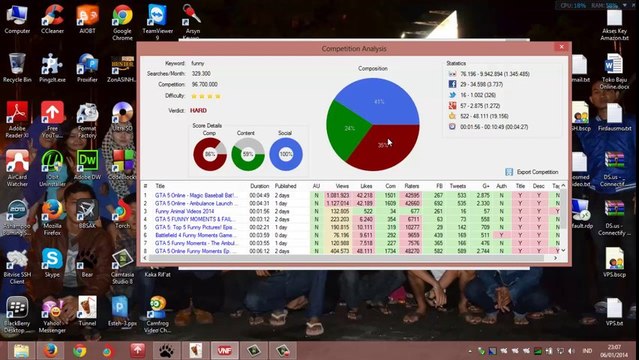Image resolution: width=639 pixels, height=360 pixels.
Task: Click the Facebook icon in Statistics
Action: pyautogui.click(x=452, y=84)
